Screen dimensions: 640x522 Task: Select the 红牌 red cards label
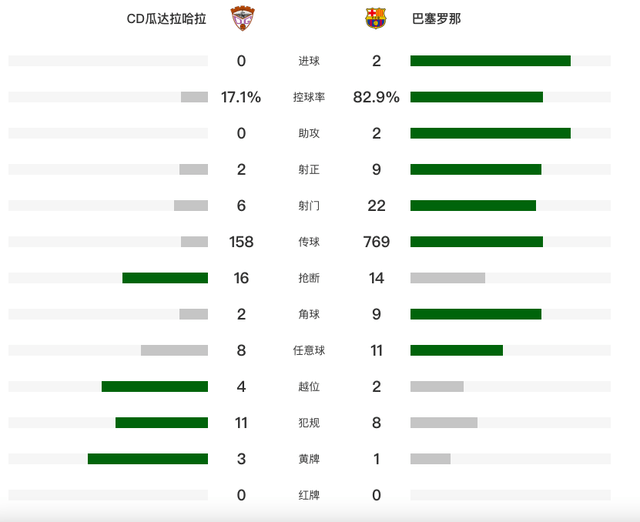(x=309, y=494)
